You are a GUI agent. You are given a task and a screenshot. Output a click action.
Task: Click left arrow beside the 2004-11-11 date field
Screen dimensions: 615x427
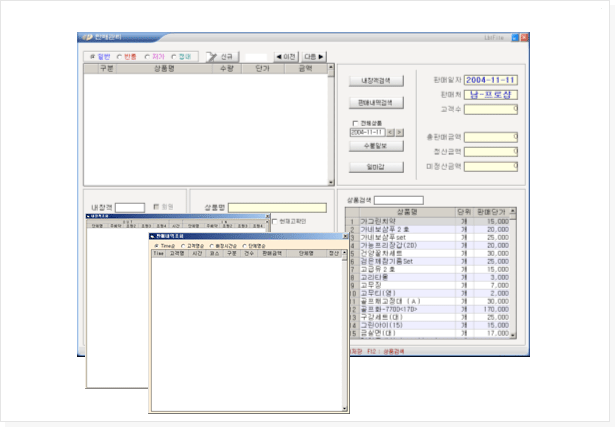392,132
